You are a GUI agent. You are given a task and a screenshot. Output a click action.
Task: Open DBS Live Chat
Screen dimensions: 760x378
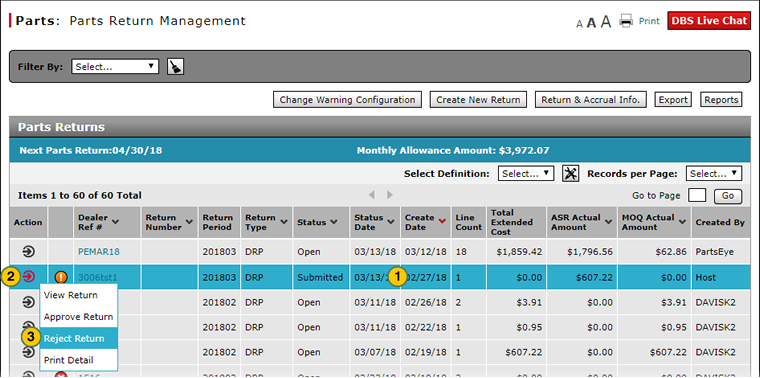coord(709,21)
